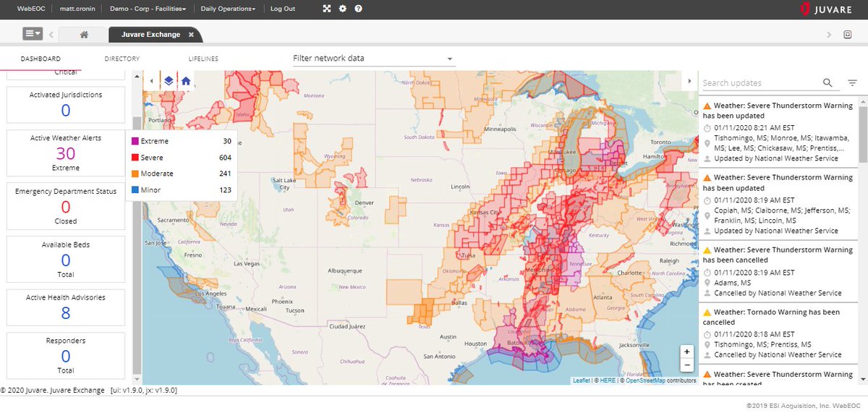Screen dimensions: 868x413
Task: Click the Severe count 604
Action: pos(225,158)
